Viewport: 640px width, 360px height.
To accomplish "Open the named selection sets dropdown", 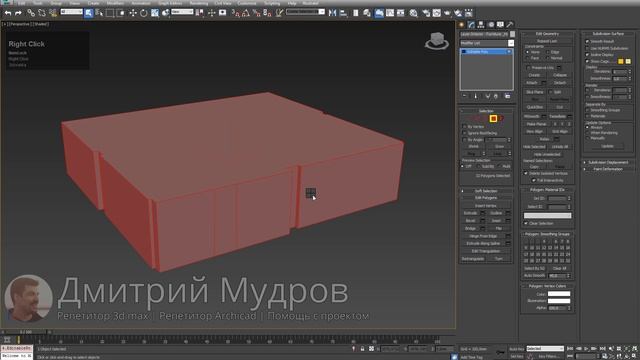I will [x=305, y=12].
